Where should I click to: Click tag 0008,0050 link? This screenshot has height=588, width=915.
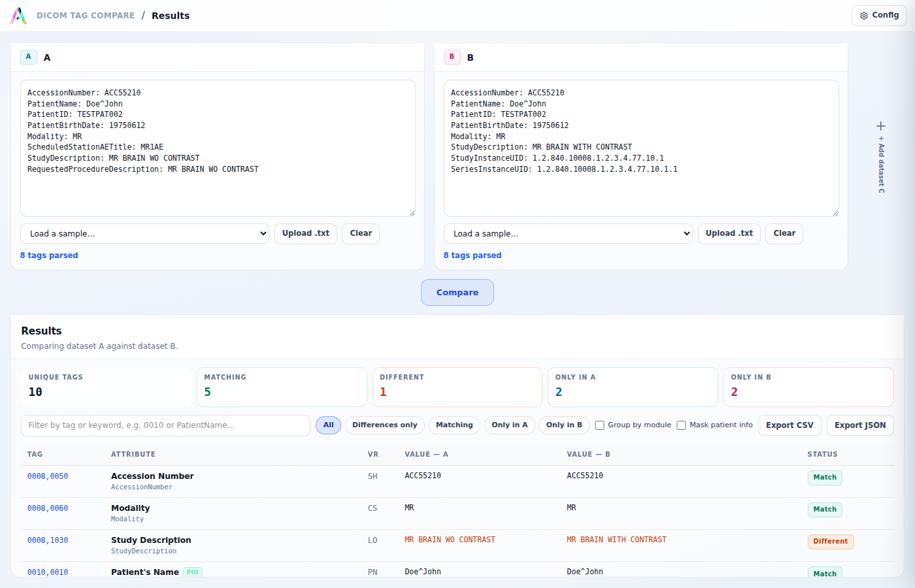coord(48,476)
